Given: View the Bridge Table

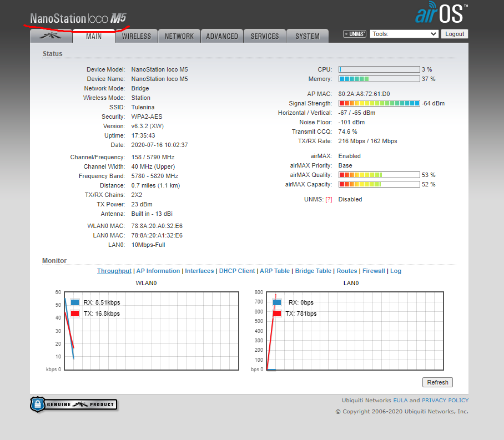Looking at the screenshot, I should click(313, 271).
